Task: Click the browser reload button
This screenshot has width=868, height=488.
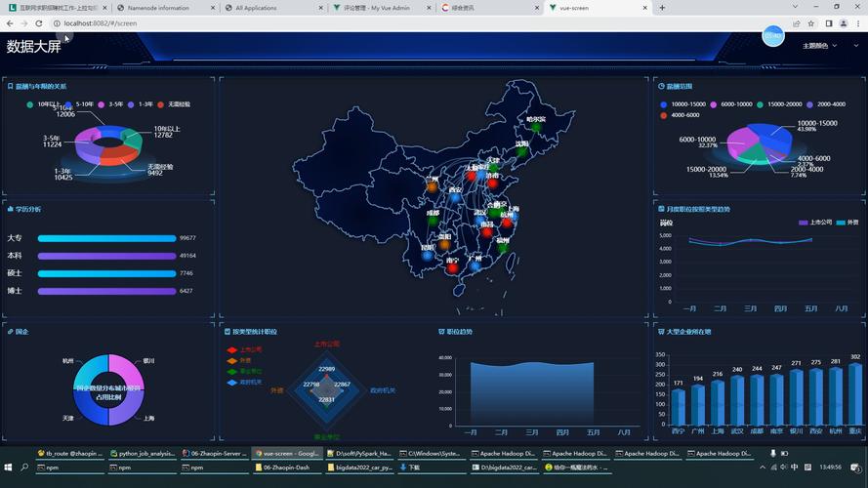Action: [x=45, y=23]
